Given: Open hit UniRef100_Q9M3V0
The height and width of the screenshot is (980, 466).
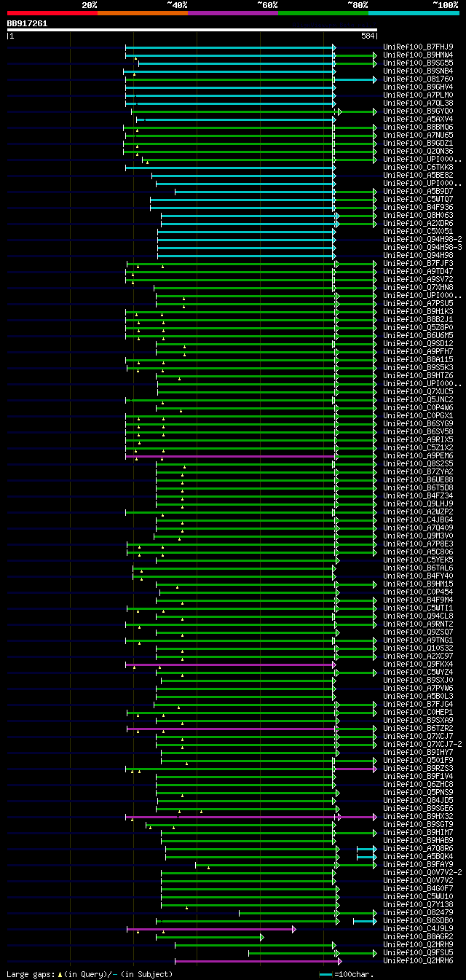Looking at the screenshot, I should pyautogui.click(x=418, y=536).
